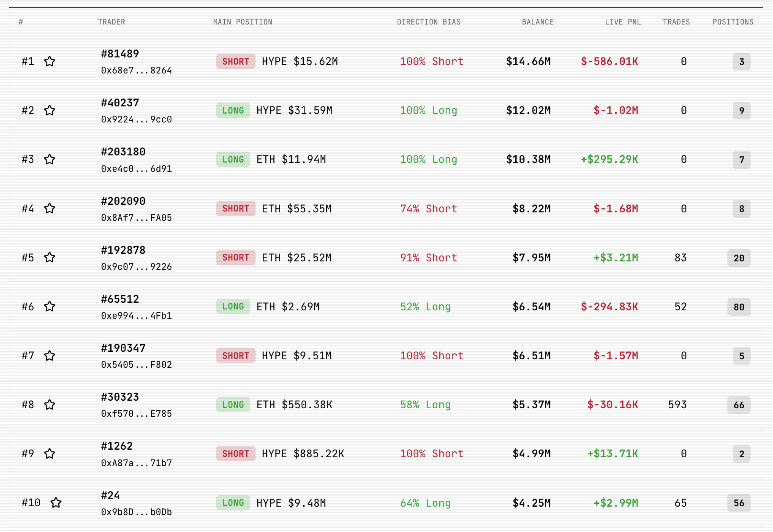Toggle star for rank #3 trader
773x532 pixels.
tap(50, 160)
